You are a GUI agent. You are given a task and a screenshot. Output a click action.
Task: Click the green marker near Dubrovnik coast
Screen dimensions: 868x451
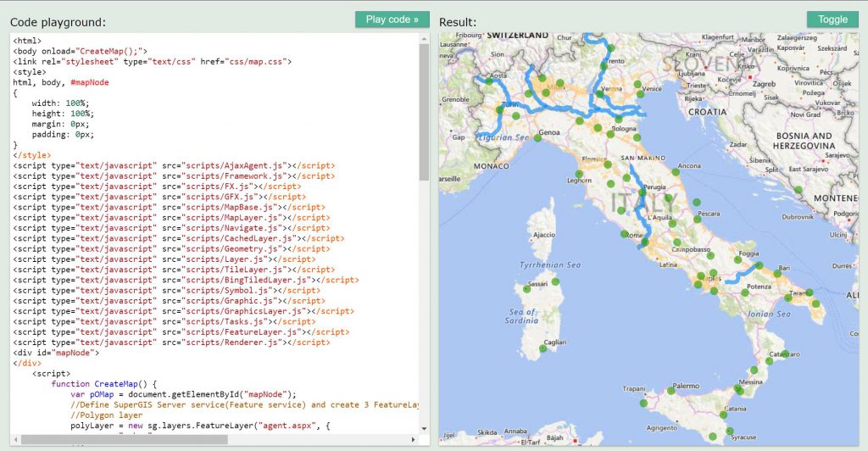(798, 190)
